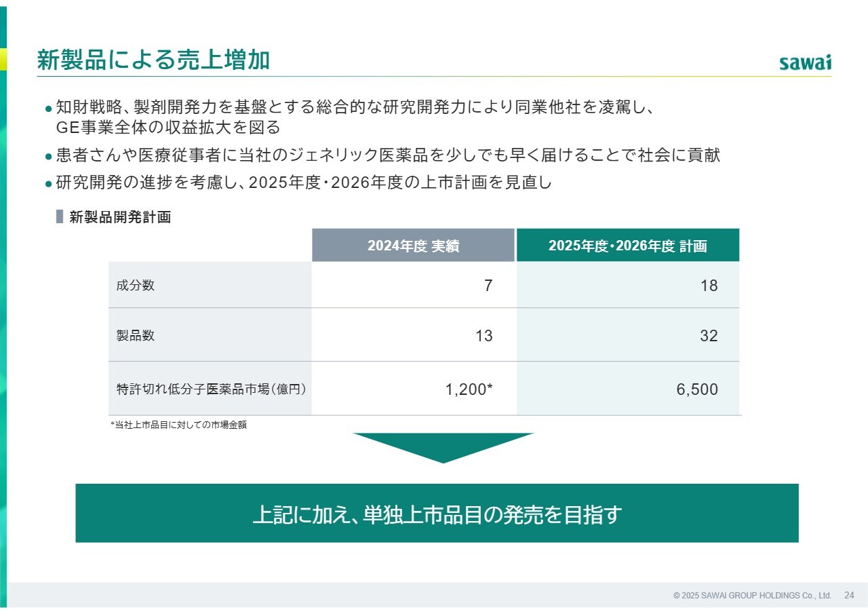868x614 pixels.
Task: Click the sawai logo
Action: 805,62
